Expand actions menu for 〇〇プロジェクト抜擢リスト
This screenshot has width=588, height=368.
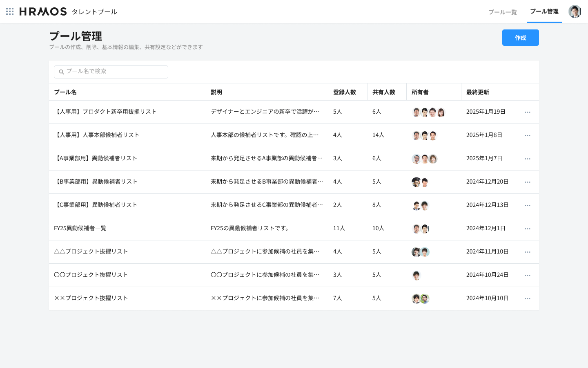527,275
